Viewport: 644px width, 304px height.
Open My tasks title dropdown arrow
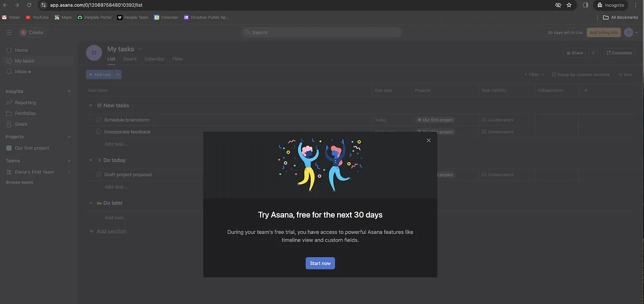(140, 49)
